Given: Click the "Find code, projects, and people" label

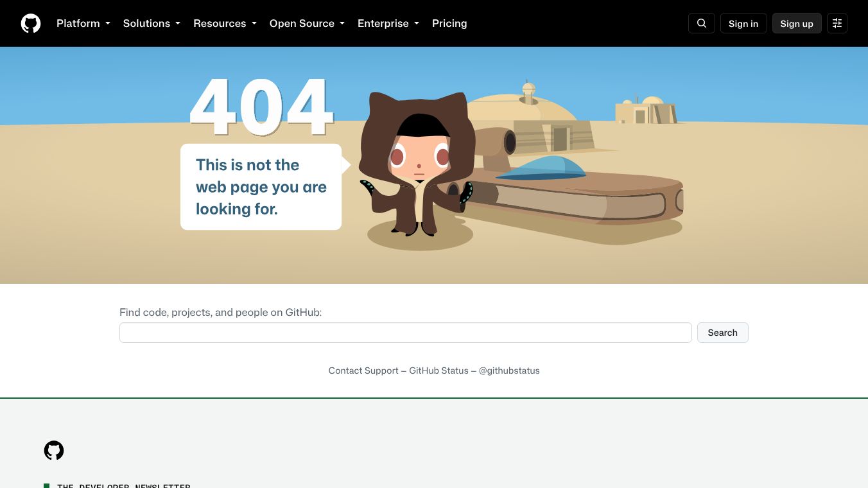Looking at the screenshot, I should pos(220,313).
